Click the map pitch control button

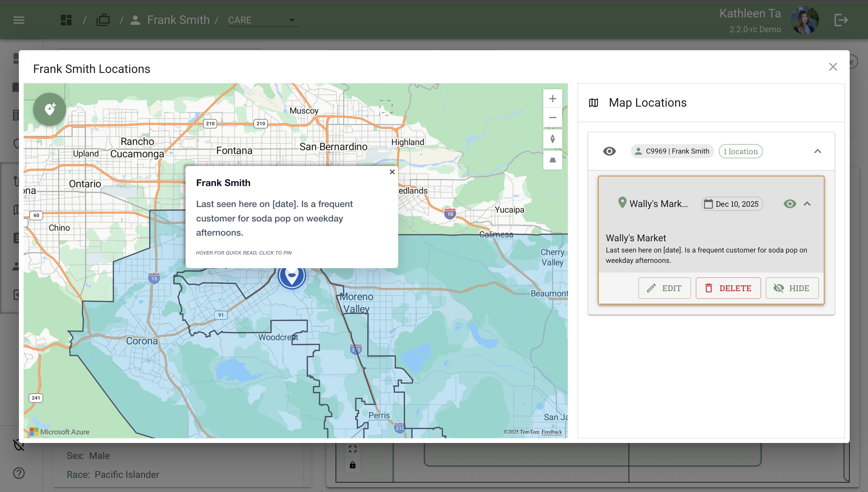point(552,160)
